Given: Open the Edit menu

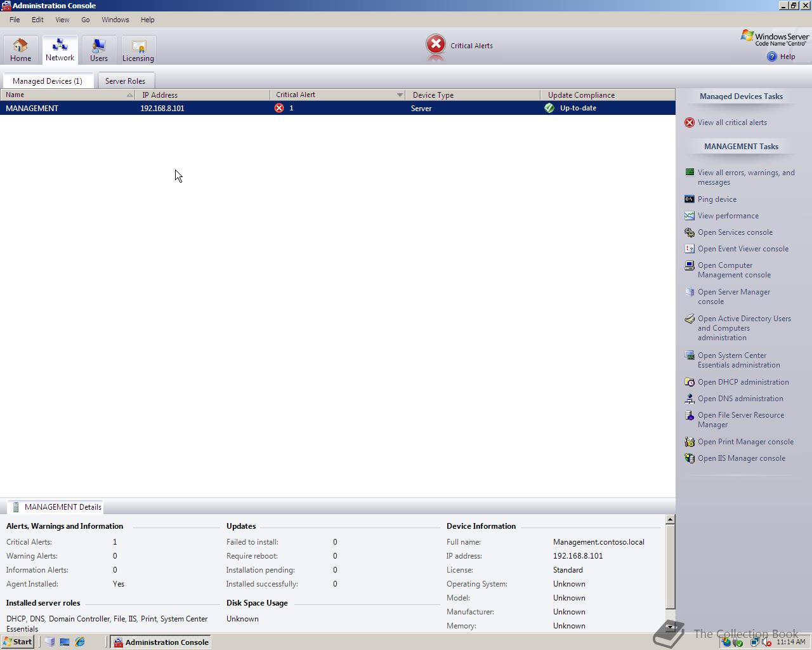Looking at the screenshot, I should point(38,20).
